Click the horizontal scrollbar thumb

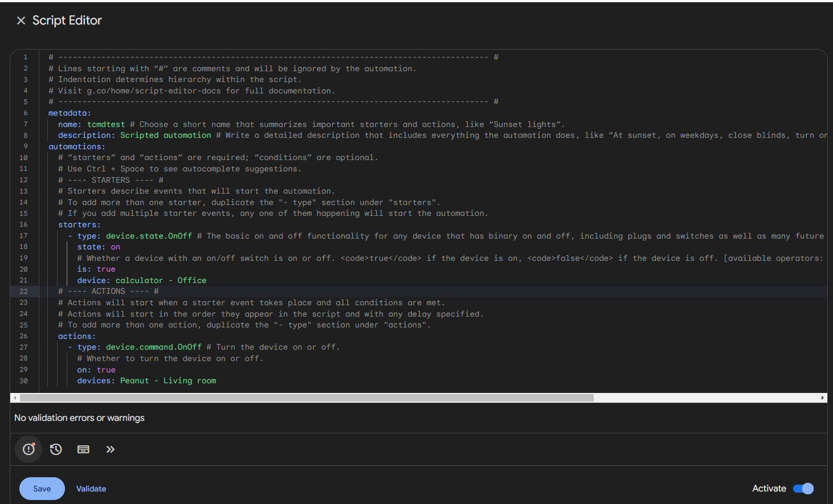[306, 398]
